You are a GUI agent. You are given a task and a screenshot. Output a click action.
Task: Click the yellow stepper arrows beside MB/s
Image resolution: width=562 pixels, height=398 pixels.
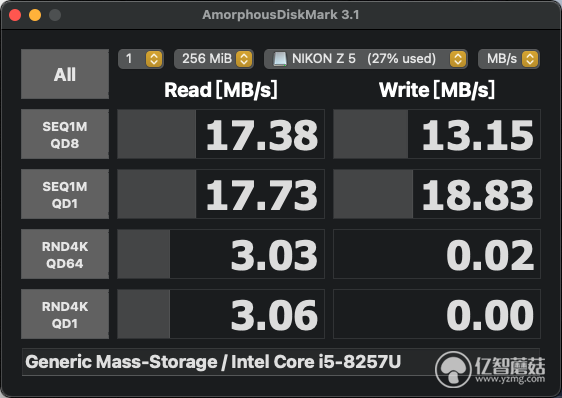pos(530,59)
